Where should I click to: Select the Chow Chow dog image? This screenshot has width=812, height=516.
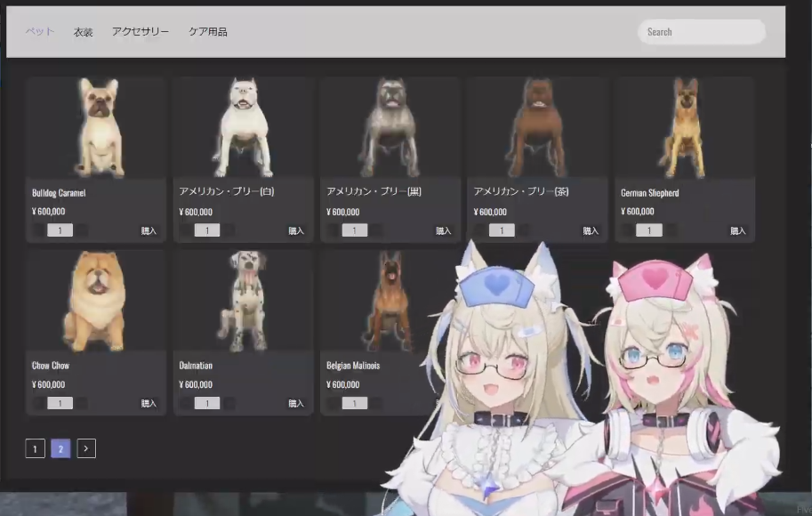(x=96, y=301)
